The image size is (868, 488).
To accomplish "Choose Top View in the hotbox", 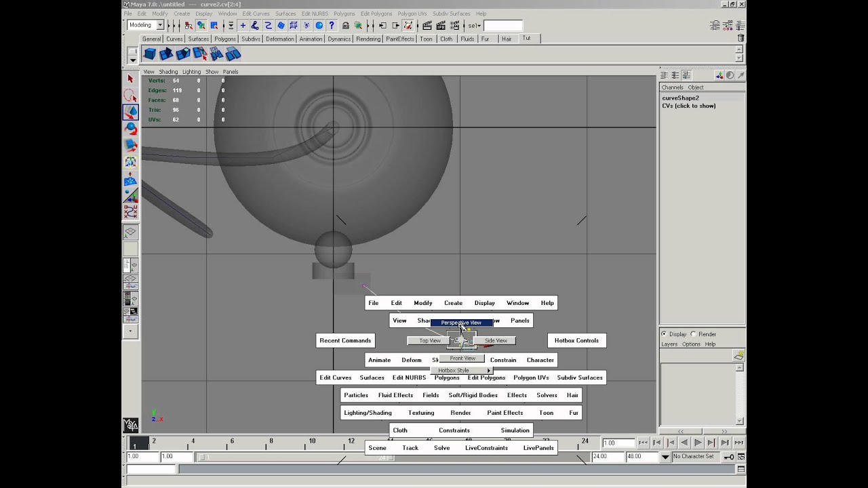I will 429,340.
